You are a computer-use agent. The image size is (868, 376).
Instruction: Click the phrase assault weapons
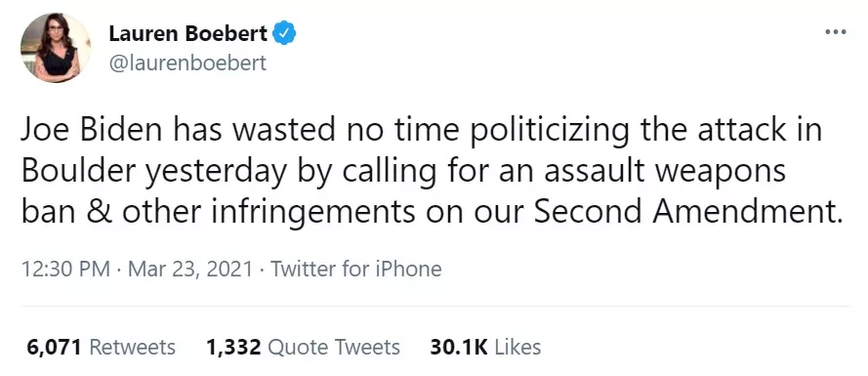pyautogui.click(x=665, y=171)
